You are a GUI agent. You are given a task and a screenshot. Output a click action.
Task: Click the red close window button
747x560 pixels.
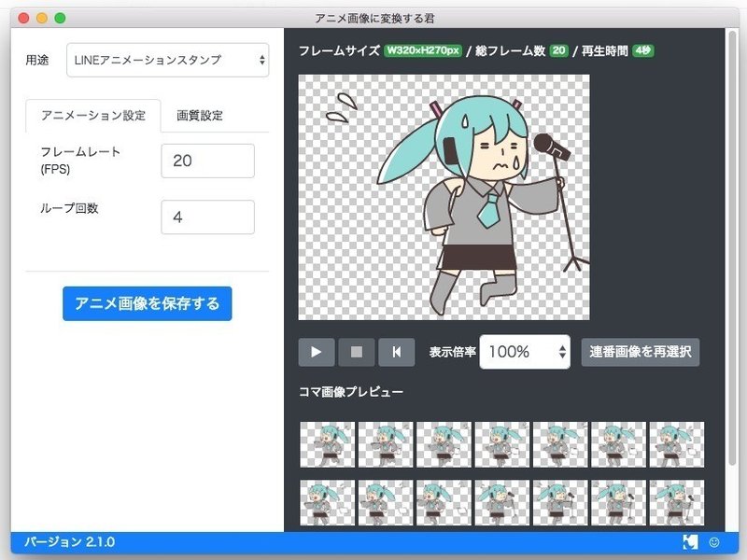pyautogui.click(x=23, y=18)
